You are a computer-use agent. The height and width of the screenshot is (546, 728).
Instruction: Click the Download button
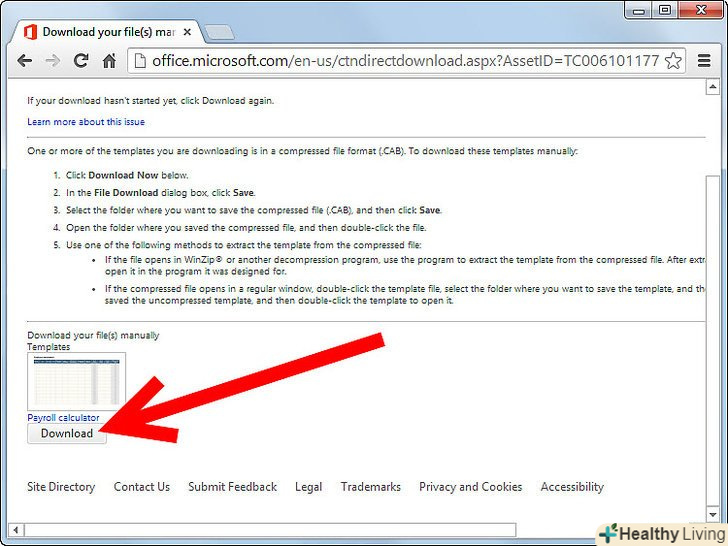coord(67,434)
